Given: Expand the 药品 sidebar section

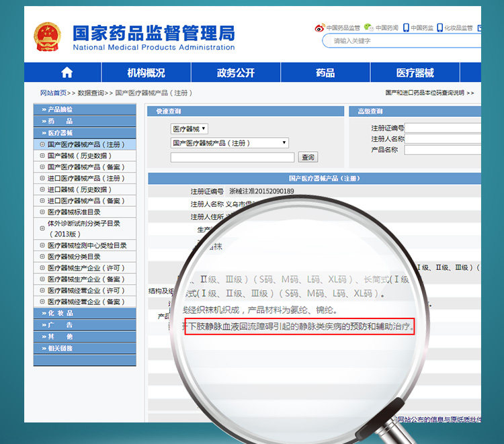Looking at the screenshot, I should pos(85,121).
